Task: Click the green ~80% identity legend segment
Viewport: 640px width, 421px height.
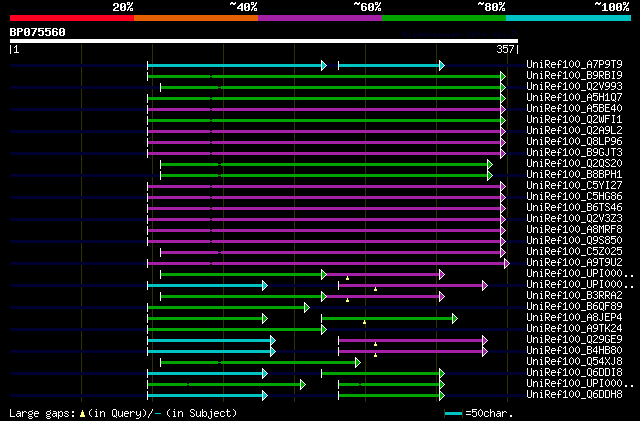Action: [444, 18]
